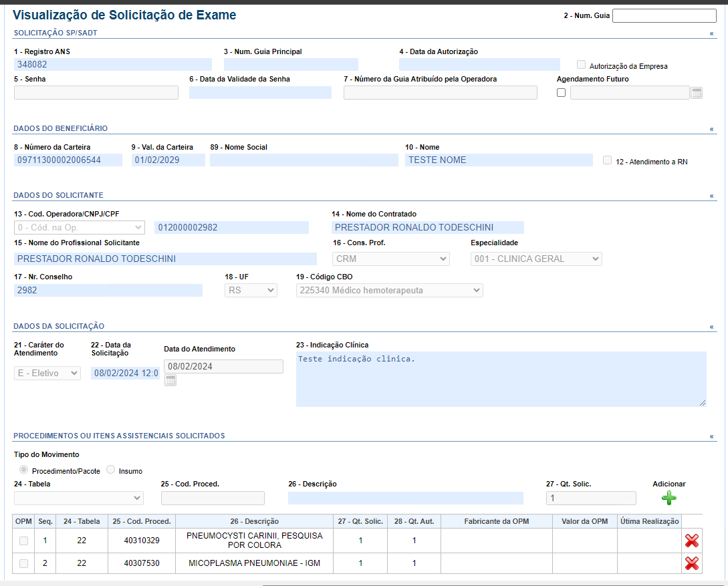The height and width of the screenshot is (586, 728).
Task: Collapse the Dados do Beneficiário section
Action: click(711, 129)
